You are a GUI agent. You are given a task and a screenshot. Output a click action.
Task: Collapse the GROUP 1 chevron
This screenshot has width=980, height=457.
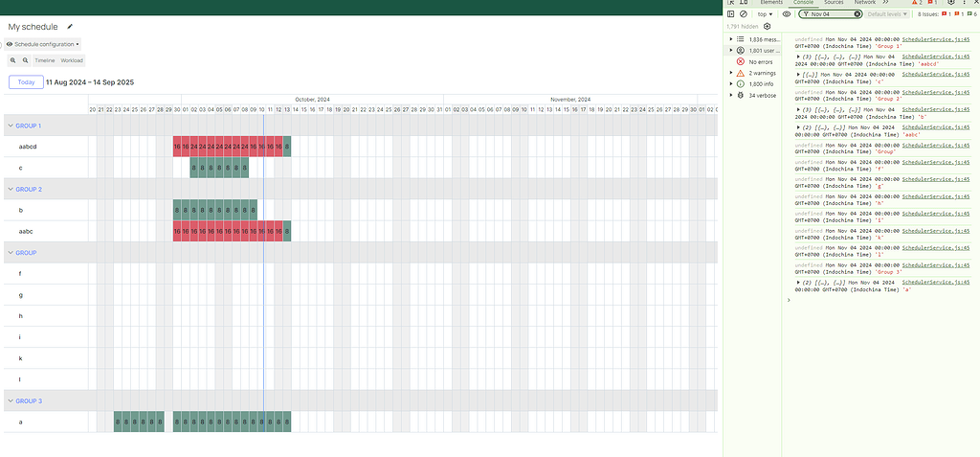coord(10,126)
